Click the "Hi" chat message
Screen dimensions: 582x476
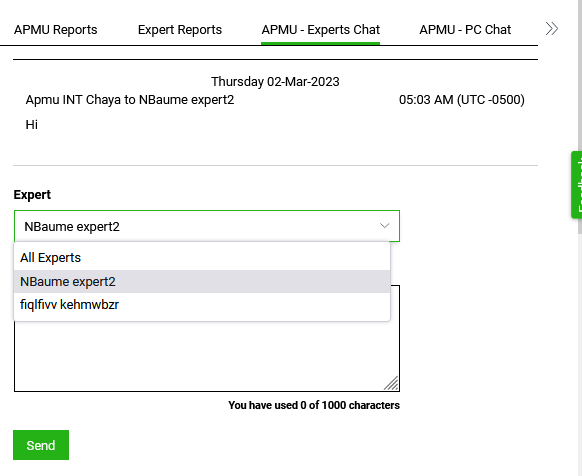click(32, 125)
